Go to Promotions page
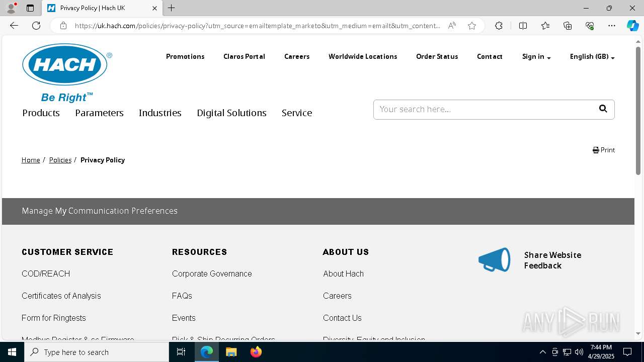This screenshot has height=362, width=644. [185, 56]
